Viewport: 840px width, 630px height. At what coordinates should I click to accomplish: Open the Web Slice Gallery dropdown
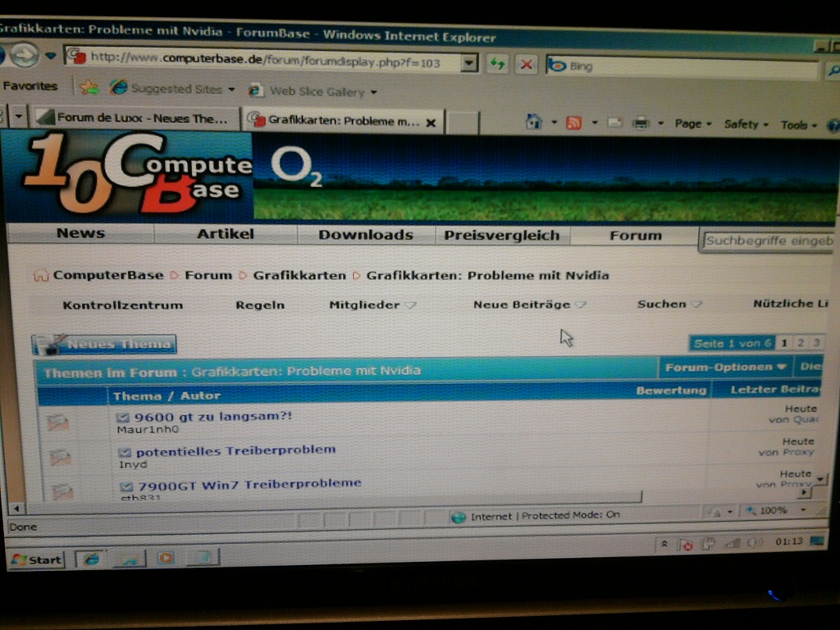[374, 92]
